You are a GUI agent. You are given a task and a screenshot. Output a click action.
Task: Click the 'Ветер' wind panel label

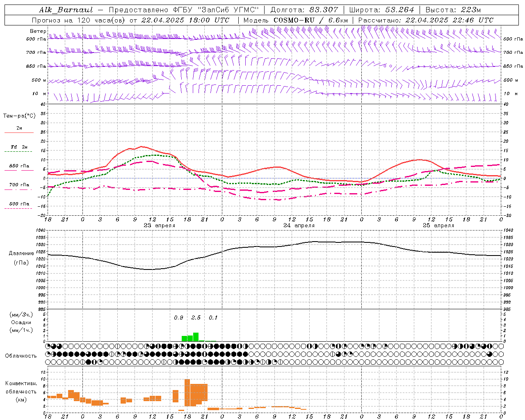coord(38,31)
